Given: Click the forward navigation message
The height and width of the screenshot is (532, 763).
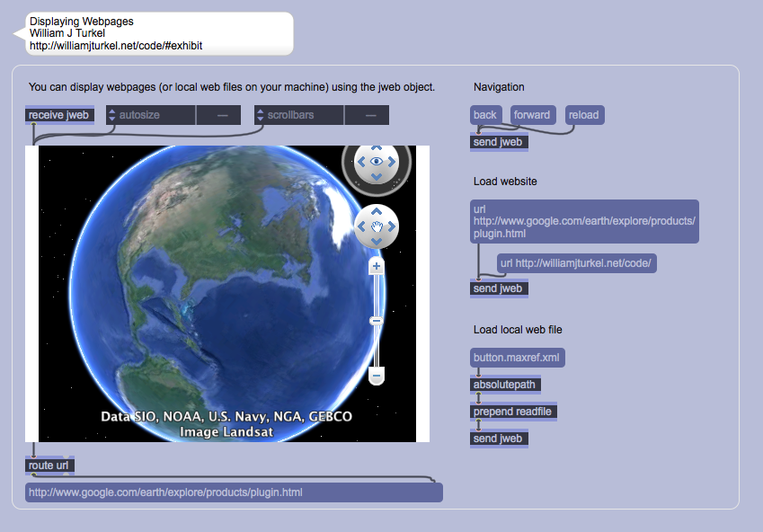Looking at the screenshot, I should [532, 115].
